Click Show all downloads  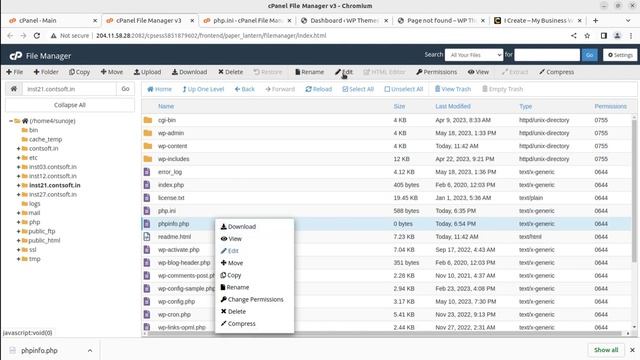pyautogui.click(x=606, y=350)
